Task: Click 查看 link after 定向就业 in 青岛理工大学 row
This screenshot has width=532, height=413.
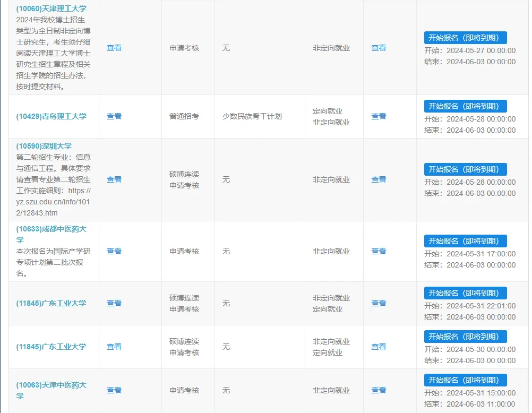Action: tap(379, 116)
